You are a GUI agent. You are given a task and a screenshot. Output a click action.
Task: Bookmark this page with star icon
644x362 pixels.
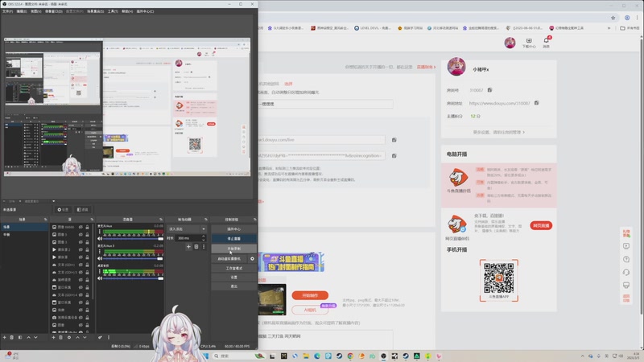click(x=613, y=18)
